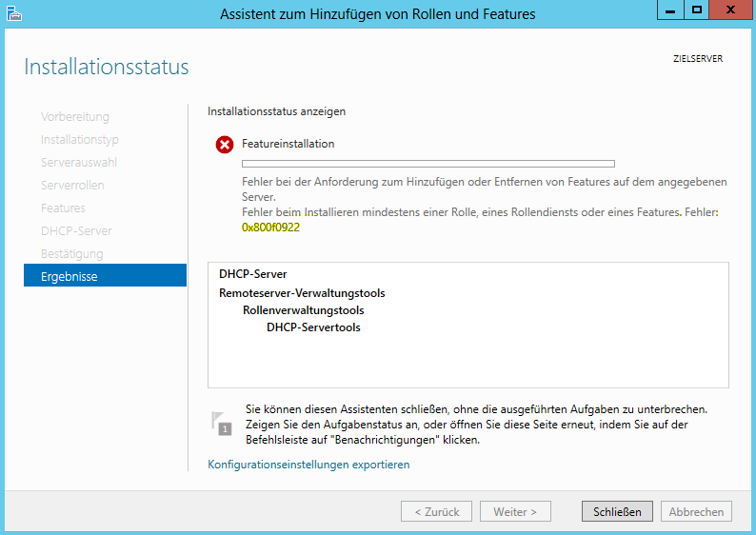Click the Featureinstallation label

coord(288,144)
